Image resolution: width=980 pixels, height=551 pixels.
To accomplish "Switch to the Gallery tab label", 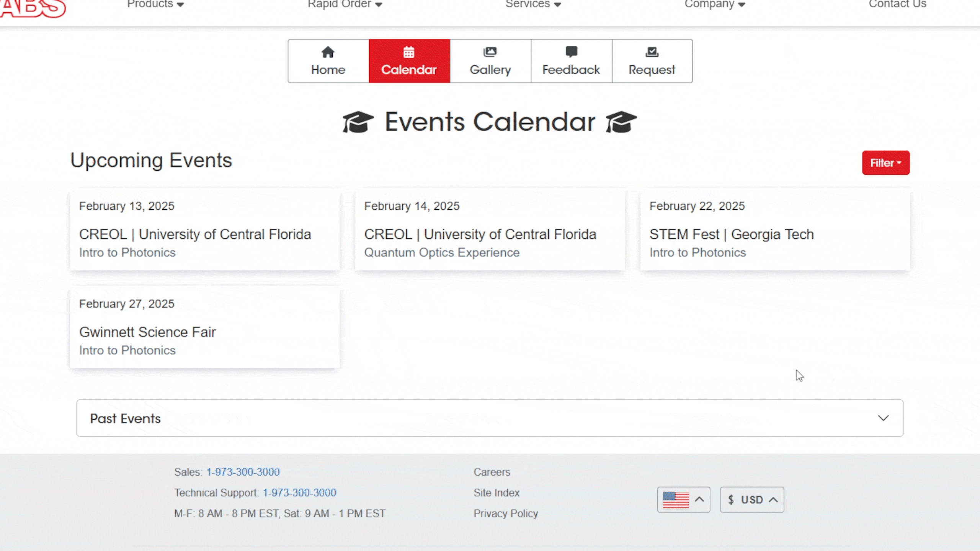I will (490, 70).
